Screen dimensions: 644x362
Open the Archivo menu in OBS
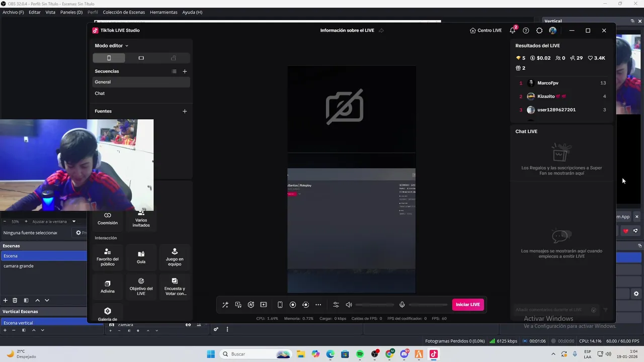click(x=13, y=12)
